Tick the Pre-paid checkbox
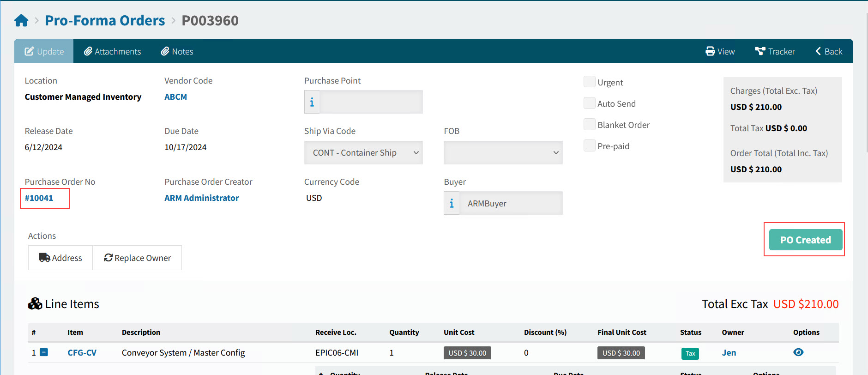868x375 pixels. (590, 146)
